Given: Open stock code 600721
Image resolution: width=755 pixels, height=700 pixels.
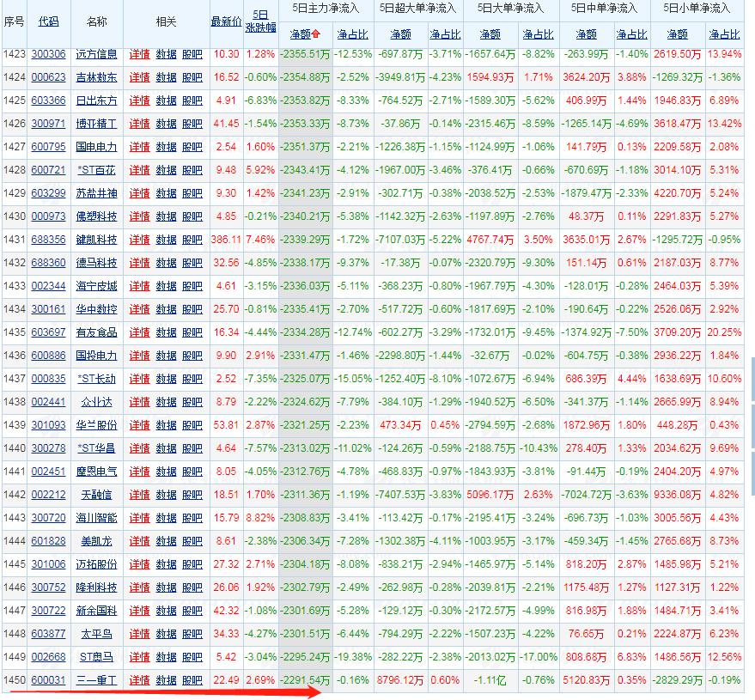Looking at the screenshot, I should [48, 170].
